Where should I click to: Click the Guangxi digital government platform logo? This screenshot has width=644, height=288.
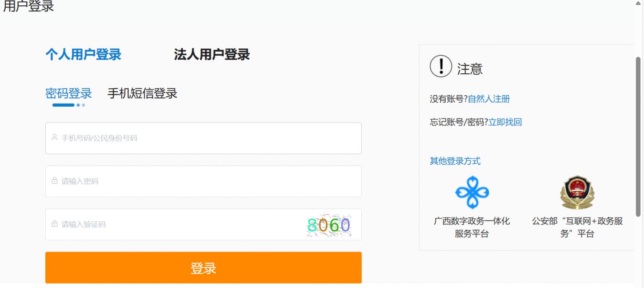472,192
